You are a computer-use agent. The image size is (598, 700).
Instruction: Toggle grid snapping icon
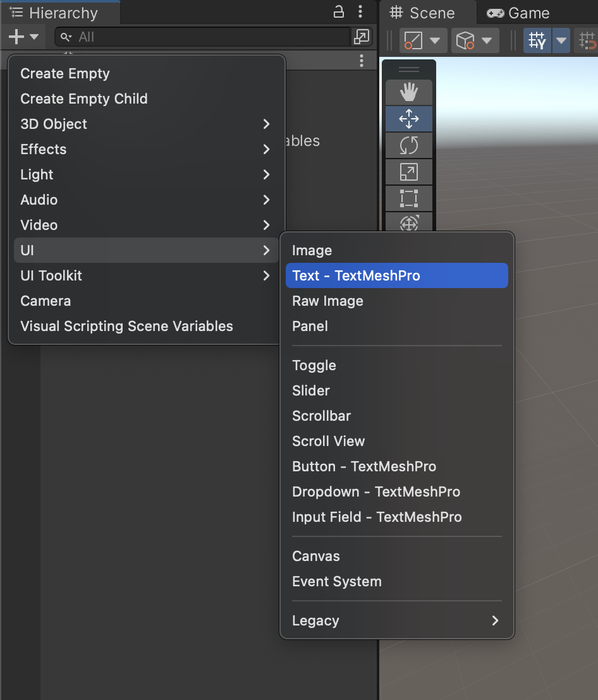coord(587,40)
